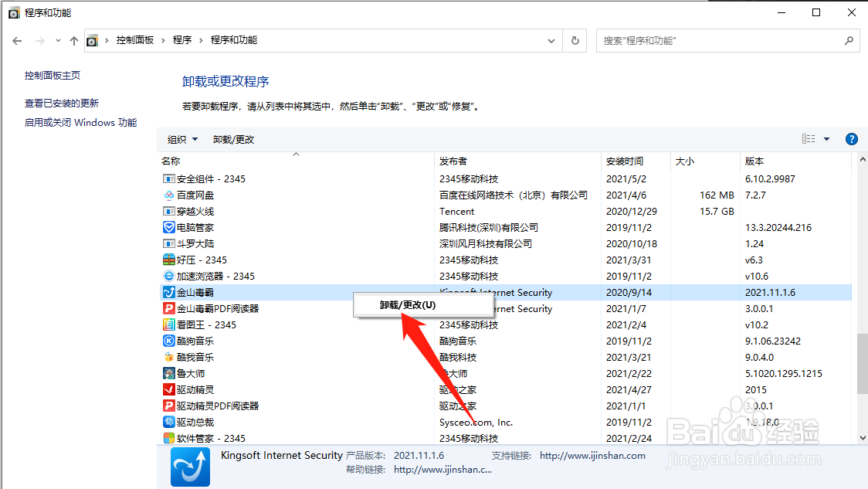
Task: Select 卸载/更改(U) in the context menu
Action: (423, 305)
